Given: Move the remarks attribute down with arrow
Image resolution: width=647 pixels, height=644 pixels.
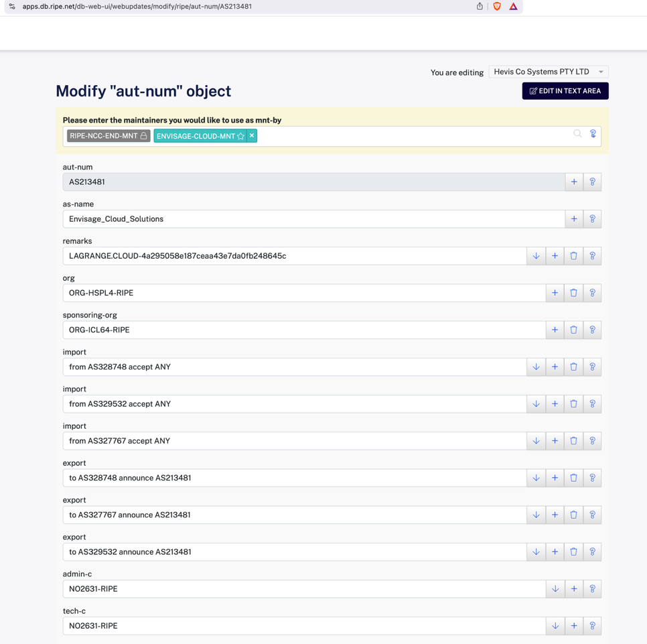Looking at the screenshot, I should point(536,256).
